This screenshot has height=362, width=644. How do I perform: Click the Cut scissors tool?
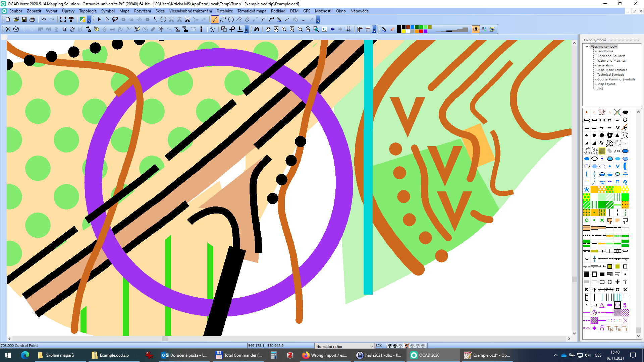coord(187,20)
